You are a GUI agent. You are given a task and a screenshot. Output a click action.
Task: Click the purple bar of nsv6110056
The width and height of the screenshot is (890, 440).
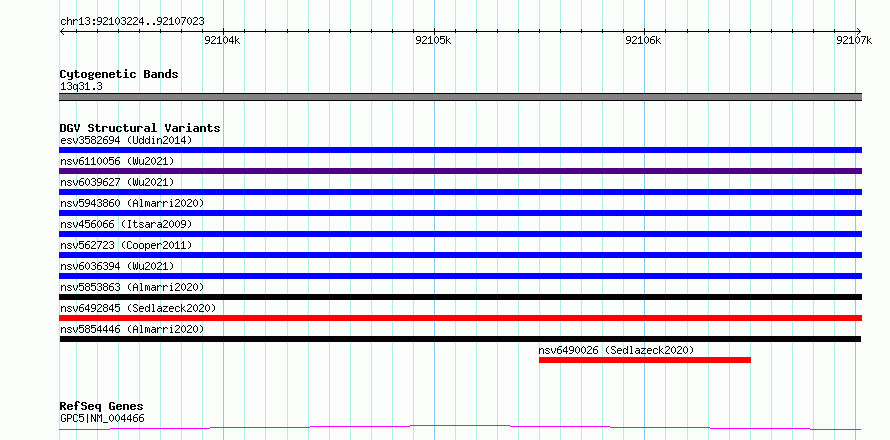click(x=460, y=171)
